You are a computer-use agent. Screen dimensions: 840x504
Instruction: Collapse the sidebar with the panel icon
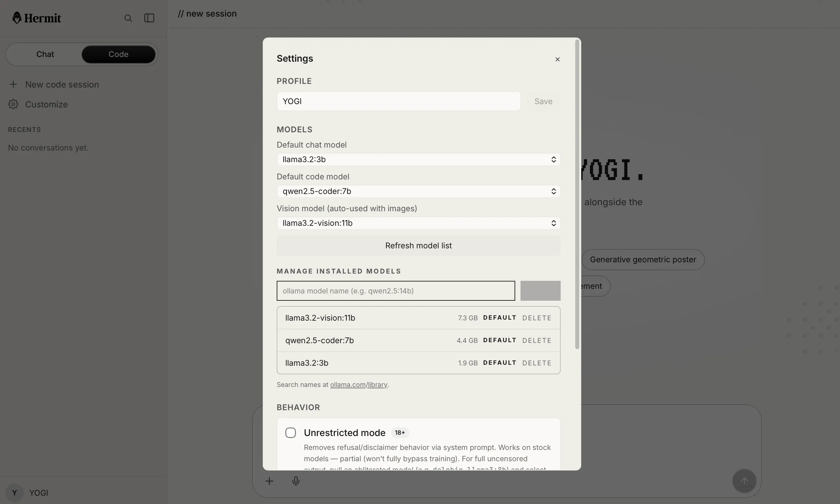[149, 18]
